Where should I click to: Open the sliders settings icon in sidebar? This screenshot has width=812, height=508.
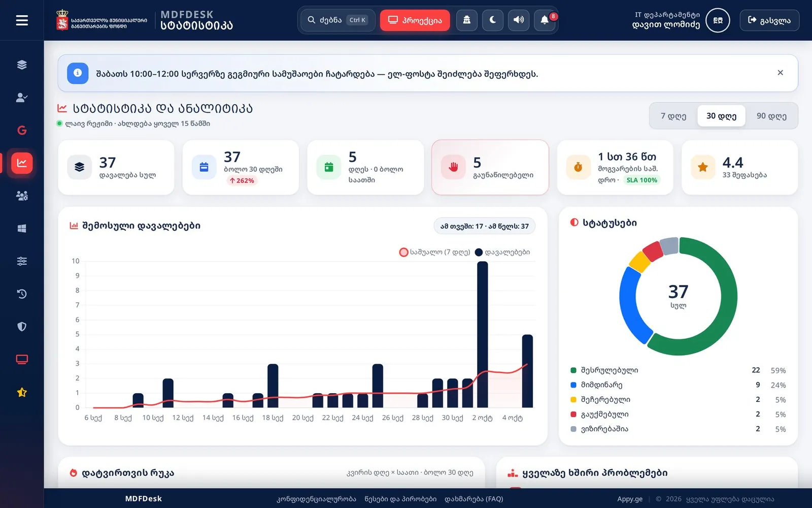[22, 261]
